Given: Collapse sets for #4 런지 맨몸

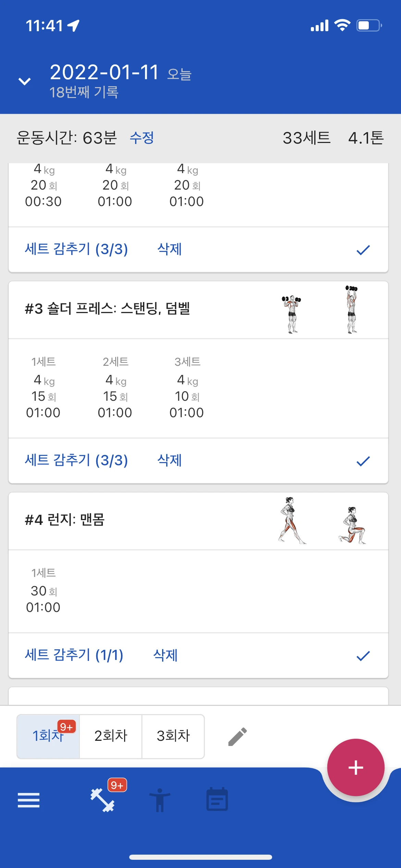Looking at the screenshot, I should (74, 655).
